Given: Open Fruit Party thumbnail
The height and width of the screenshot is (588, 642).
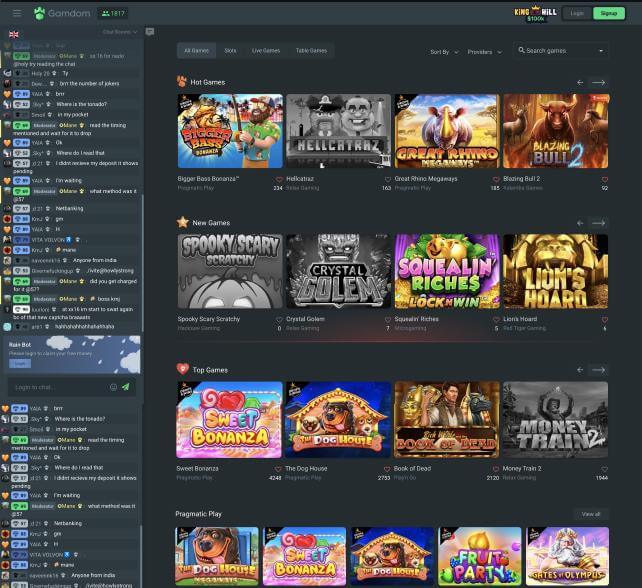Looking at the screenshot, I should 480,556.
